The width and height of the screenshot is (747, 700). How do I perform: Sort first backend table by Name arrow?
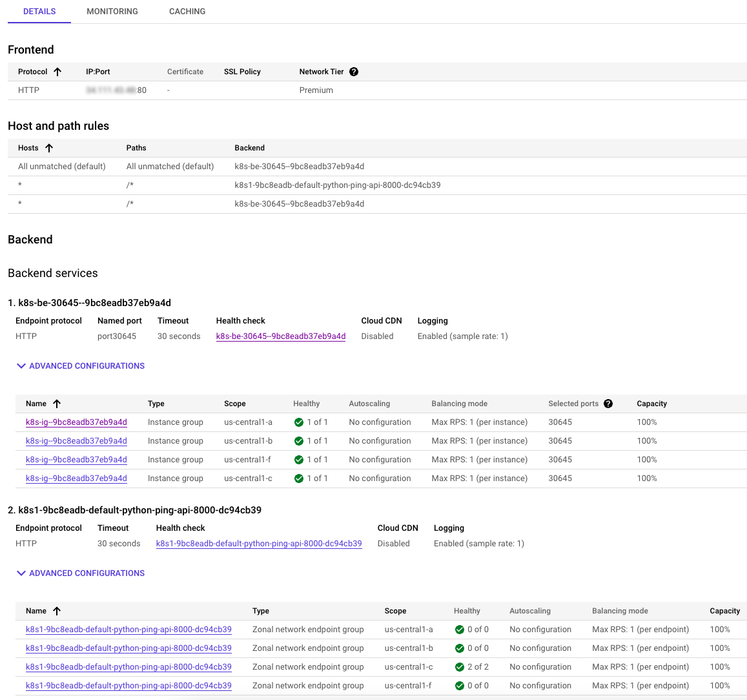coord(57,404)
